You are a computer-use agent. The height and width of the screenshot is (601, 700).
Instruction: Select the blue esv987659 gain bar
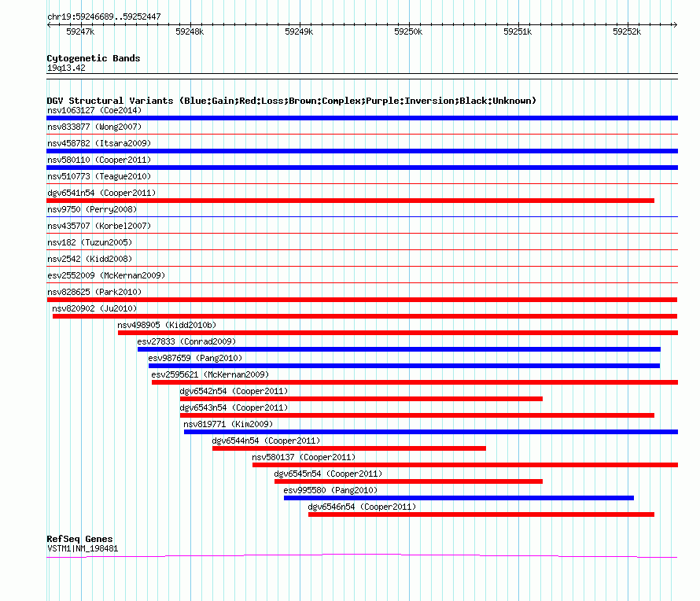coord(404,366)
